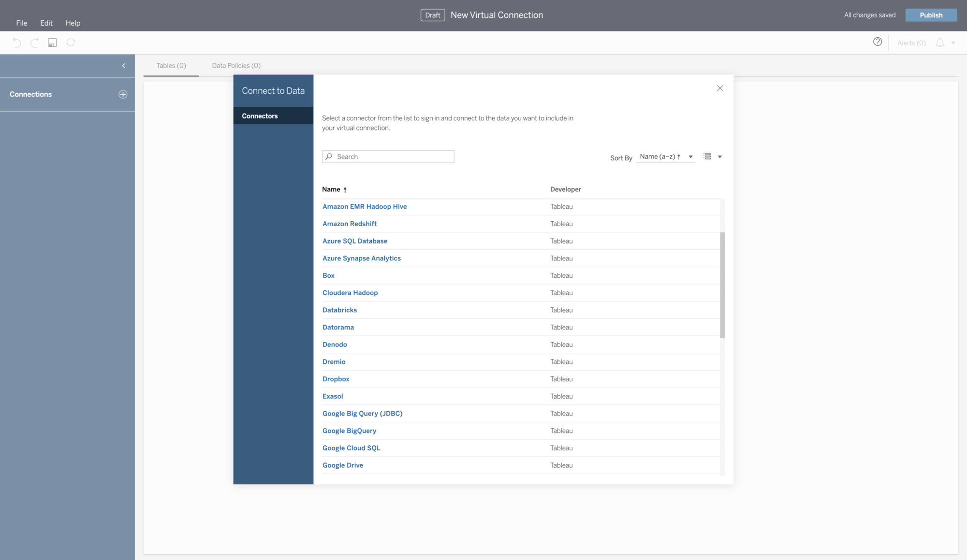This screenshot has width=967, height=560.
Task: Open the Edit menu
Action: click(x=46, y=23)
